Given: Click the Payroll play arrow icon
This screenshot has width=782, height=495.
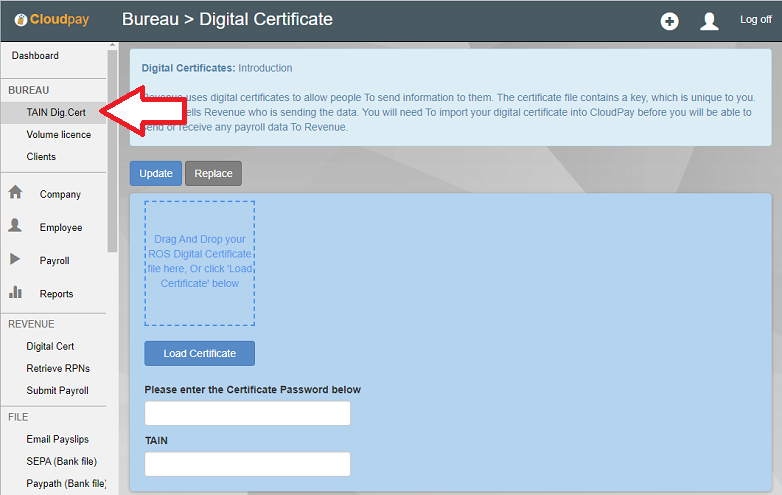Looking at the screenshot, I should pyautogui.click(x=15, y=259).
